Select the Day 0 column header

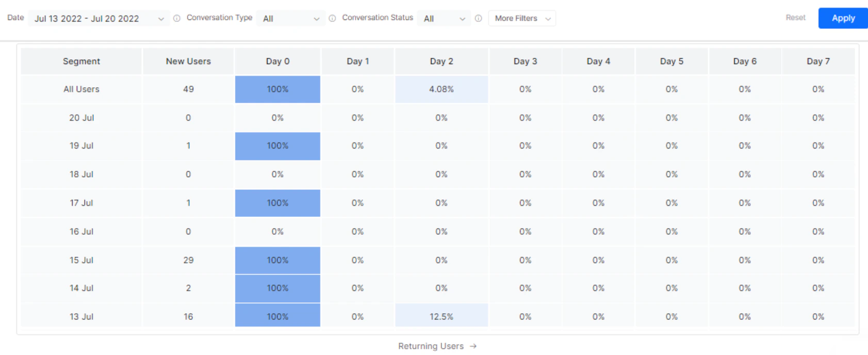277,61
